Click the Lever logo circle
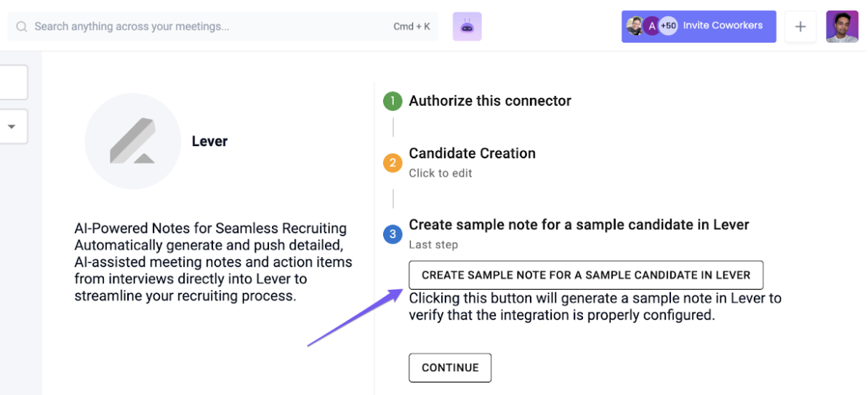This screenshot has height=395, width=868. tap(133, 141)
